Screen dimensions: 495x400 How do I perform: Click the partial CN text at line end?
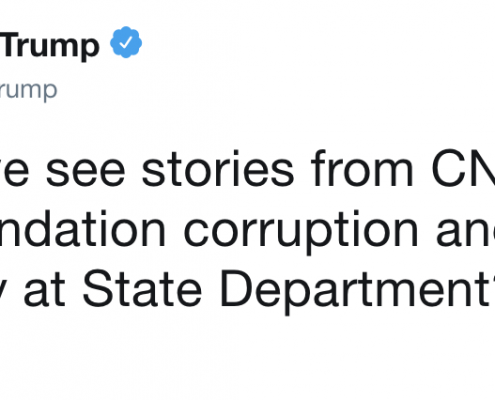coord(463,169)
